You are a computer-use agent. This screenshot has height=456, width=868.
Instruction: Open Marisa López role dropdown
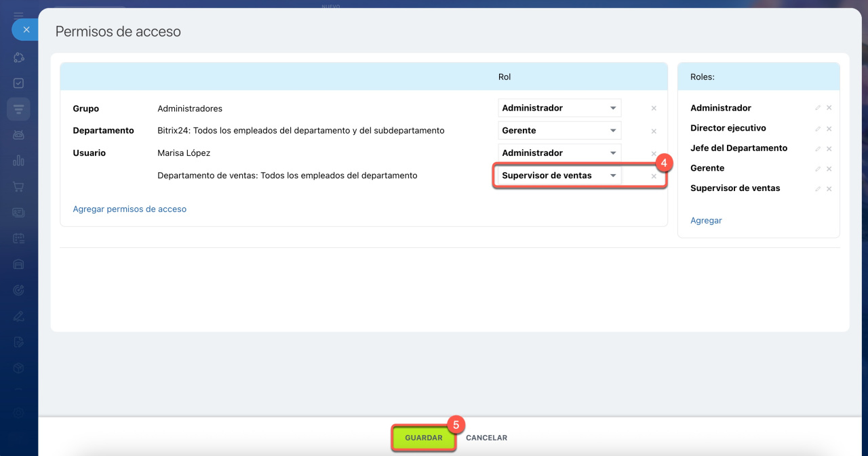(x=559, y=153)
